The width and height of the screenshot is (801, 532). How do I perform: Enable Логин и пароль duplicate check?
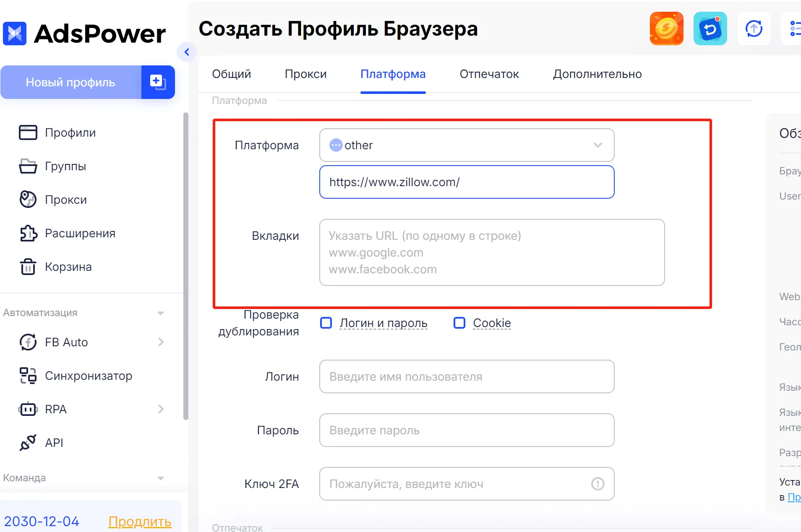(x=326, y=323)
